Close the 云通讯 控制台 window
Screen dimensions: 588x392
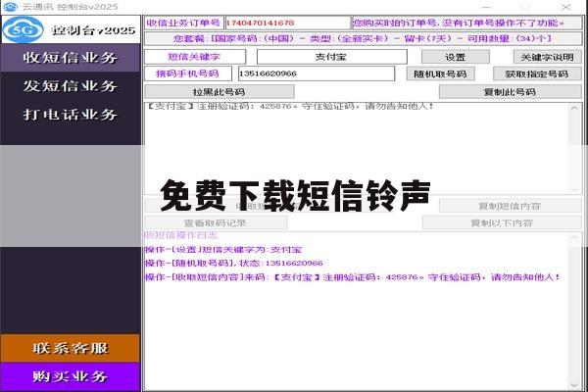[566, 7]
